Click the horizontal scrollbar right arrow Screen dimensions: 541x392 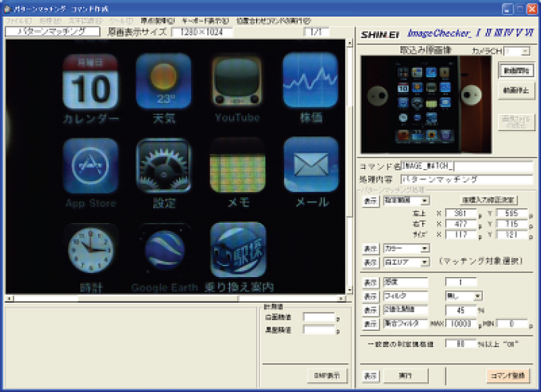point(341,298)
